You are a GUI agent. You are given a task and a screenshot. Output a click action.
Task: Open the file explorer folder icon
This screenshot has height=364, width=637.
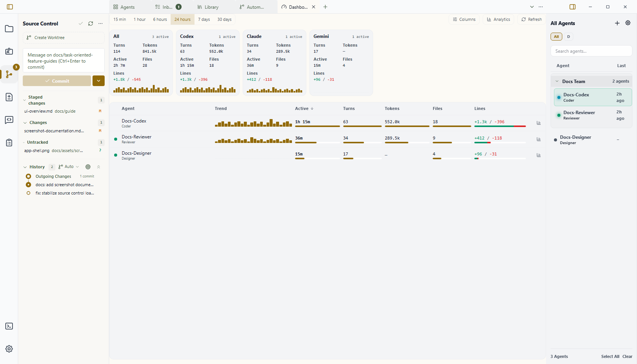tap(9, 29)
